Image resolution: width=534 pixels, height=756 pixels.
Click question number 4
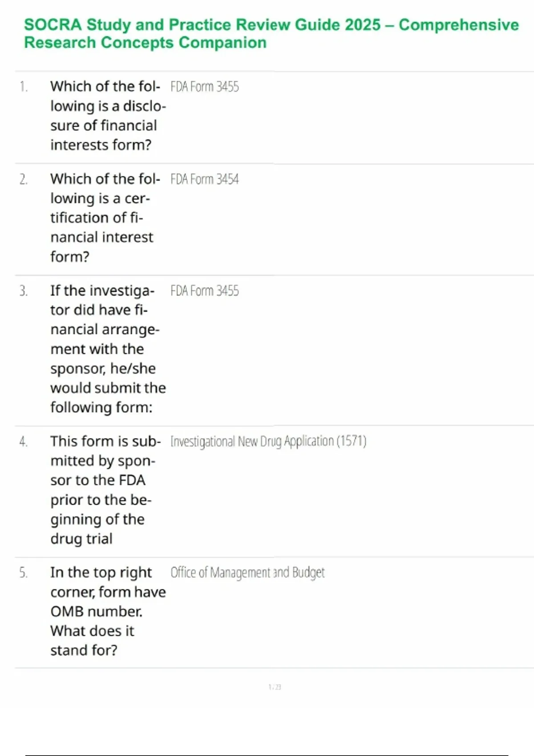tap(24, 442)
